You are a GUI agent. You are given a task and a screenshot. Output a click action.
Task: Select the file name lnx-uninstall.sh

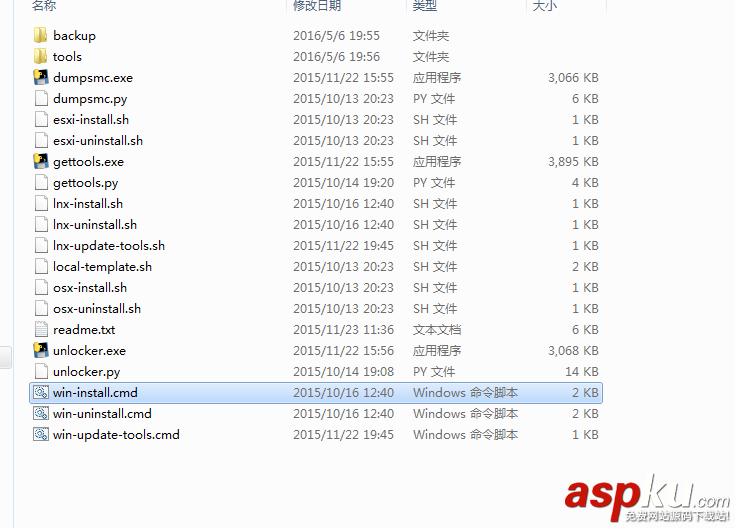[95, 225]
